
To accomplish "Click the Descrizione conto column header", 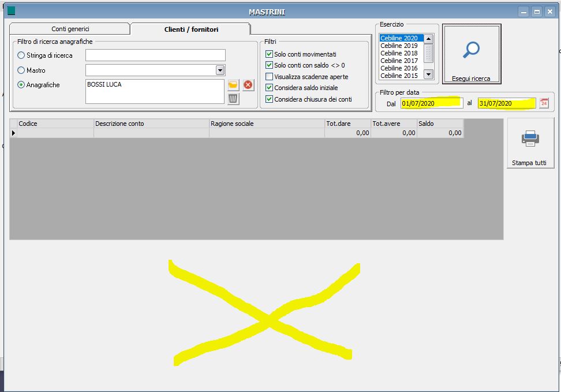I will pos(151,124).
